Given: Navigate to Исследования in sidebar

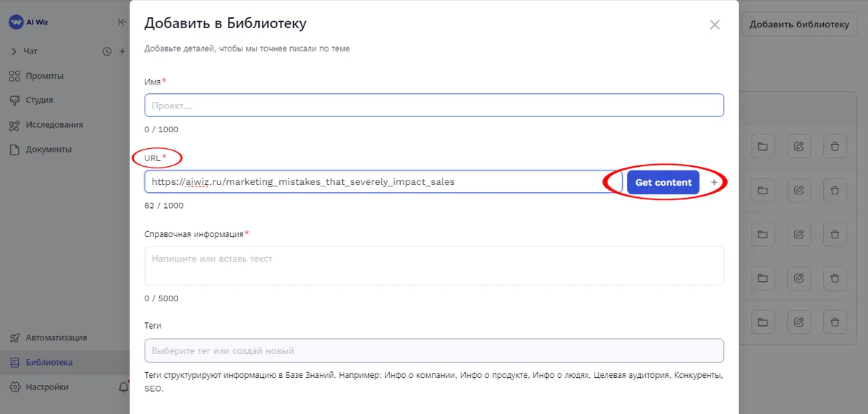Looking at the screenshot, I should pyautogui.click(x=54, y=125).
